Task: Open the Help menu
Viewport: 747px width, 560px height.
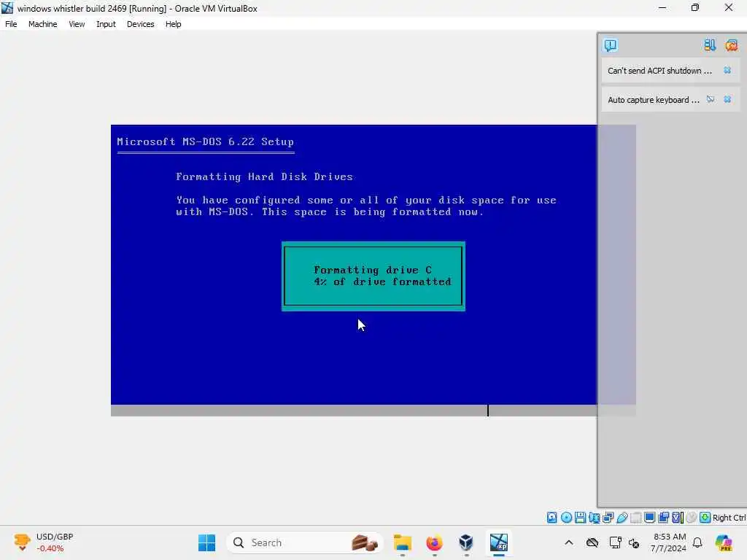Action: [173, 24]
